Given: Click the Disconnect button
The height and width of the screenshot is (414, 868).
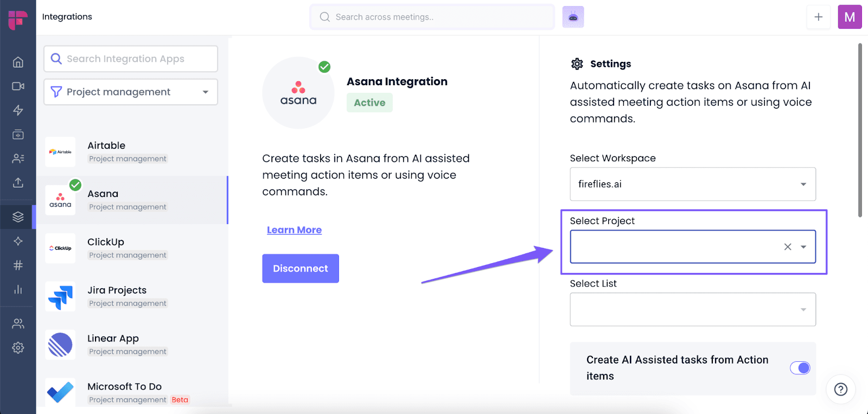Looking at the screenshot, I should pos(301,269).
